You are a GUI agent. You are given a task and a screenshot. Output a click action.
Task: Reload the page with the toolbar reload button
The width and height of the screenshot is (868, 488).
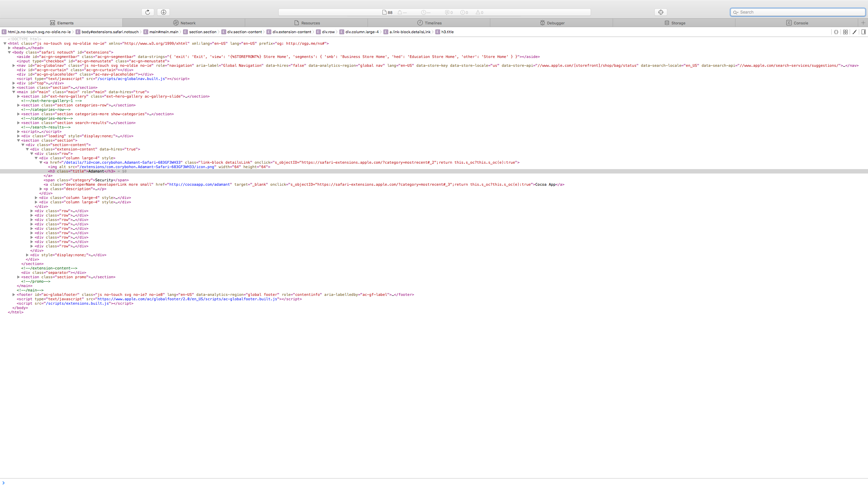tap(147, 12)
